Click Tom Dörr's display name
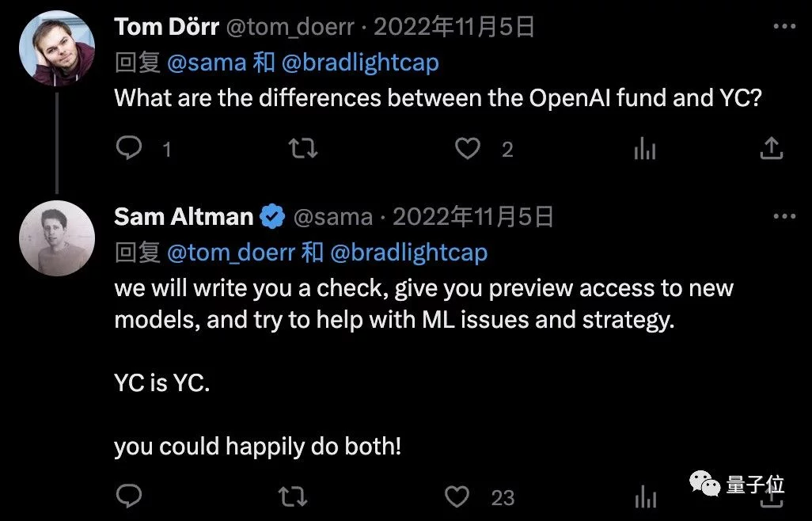 (x=167, y=27)
